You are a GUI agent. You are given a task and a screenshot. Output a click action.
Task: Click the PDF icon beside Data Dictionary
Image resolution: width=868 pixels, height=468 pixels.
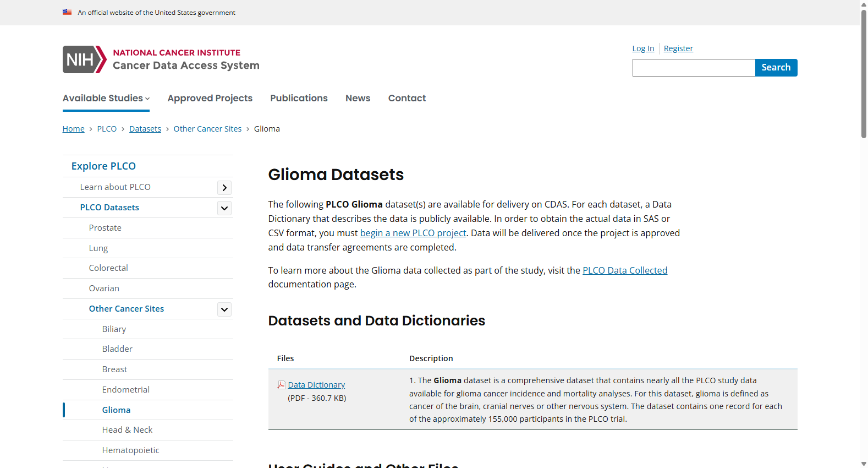282,385
